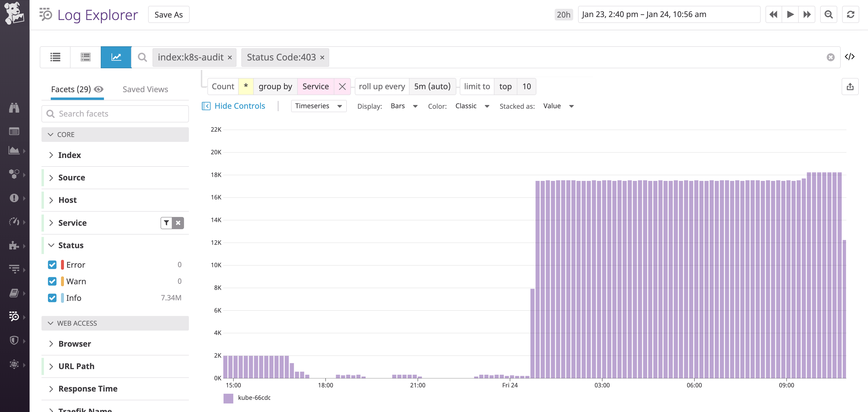Switch to the list view icon
Viewport: 868px width, 412px height.
55,57
